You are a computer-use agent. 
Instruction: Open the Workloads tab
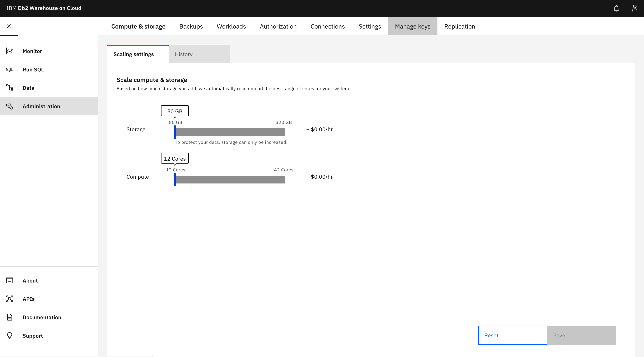231,26
